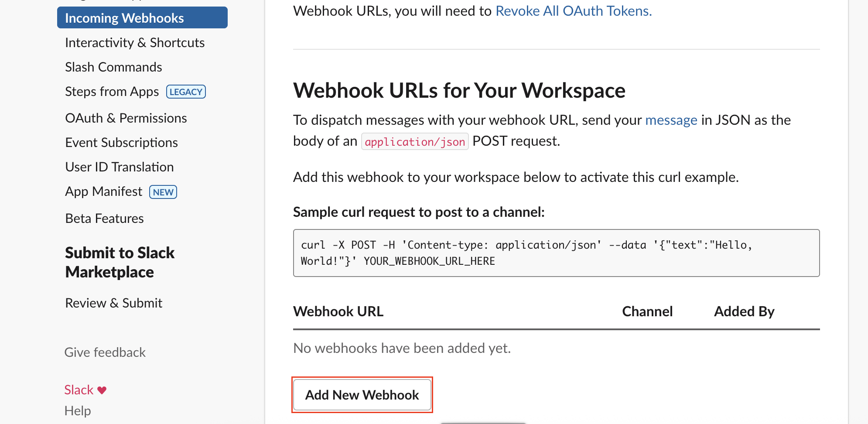Viewport: 868px width, 424px height.
Task: Follow the Revoke All OAuth Tokens link
Action: pyautogui.click(x=574, y=11)
